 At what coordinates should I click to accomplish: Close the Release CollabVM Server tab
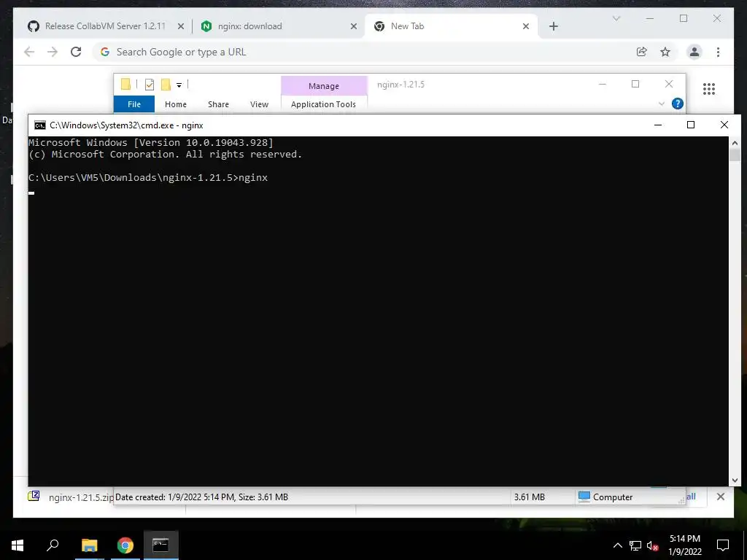point(181,27)
